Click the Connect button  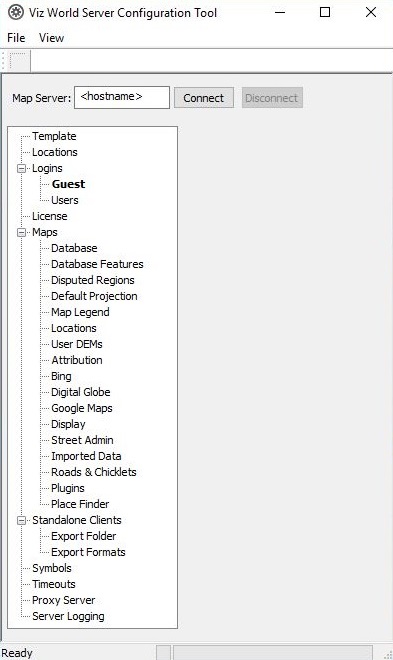click(204, 98)
